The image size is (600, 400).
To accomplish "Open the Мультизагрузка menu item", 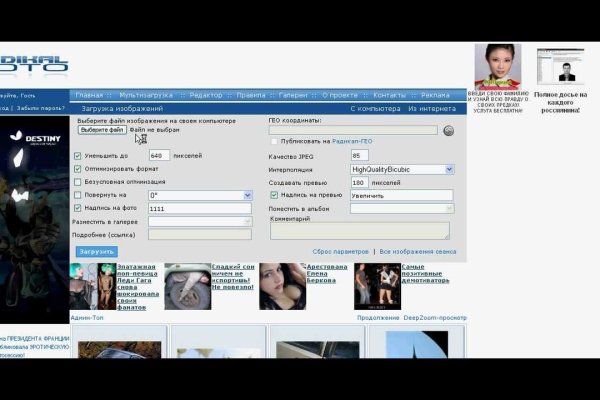I will (x=146, y=95).
